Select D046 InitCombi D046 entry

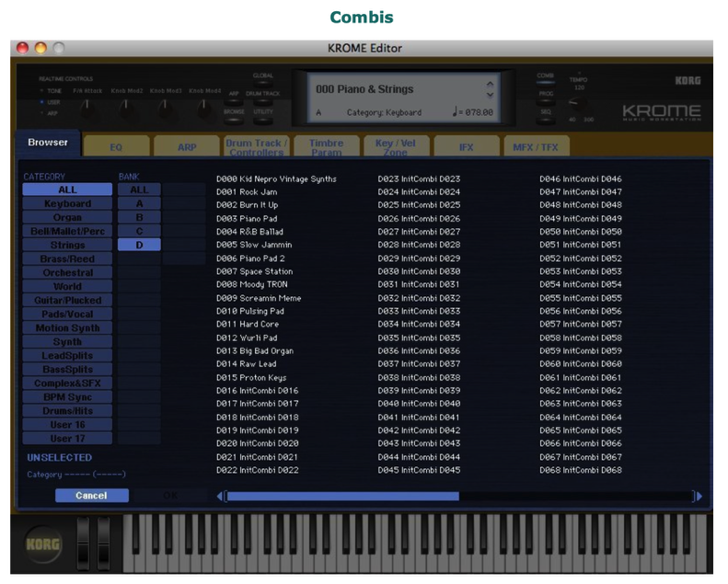581,179
